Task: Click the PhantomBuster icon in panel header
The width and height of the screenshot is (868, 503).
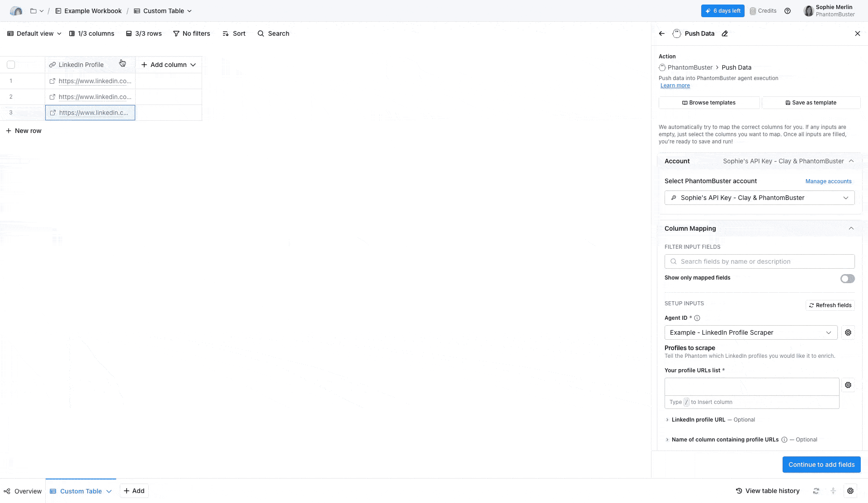Action: (677, 33)
